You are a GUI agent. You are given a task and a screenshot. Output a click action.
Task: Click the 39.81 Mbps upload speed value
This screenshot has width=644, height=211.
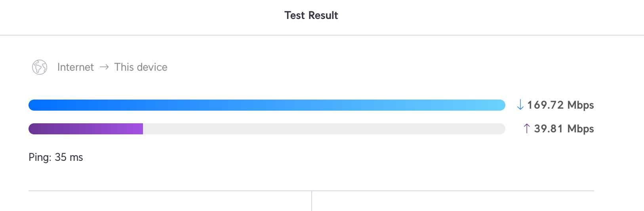click(564, 129)
